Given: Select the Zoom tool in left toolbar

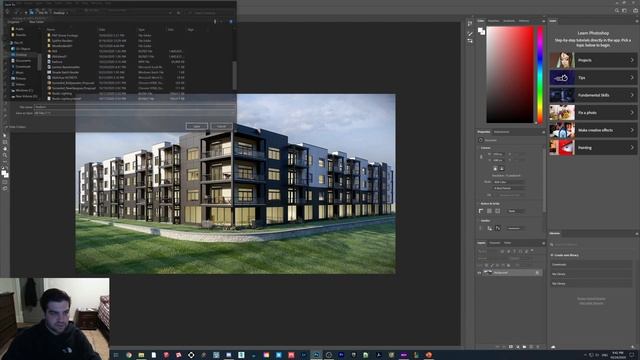Looking at the screenshot, I should tap(5, 155).
